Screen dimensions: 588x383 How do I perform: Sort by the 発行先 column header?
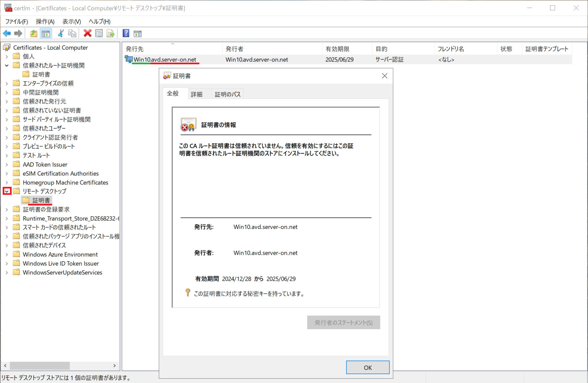click(x=172, y=49)
